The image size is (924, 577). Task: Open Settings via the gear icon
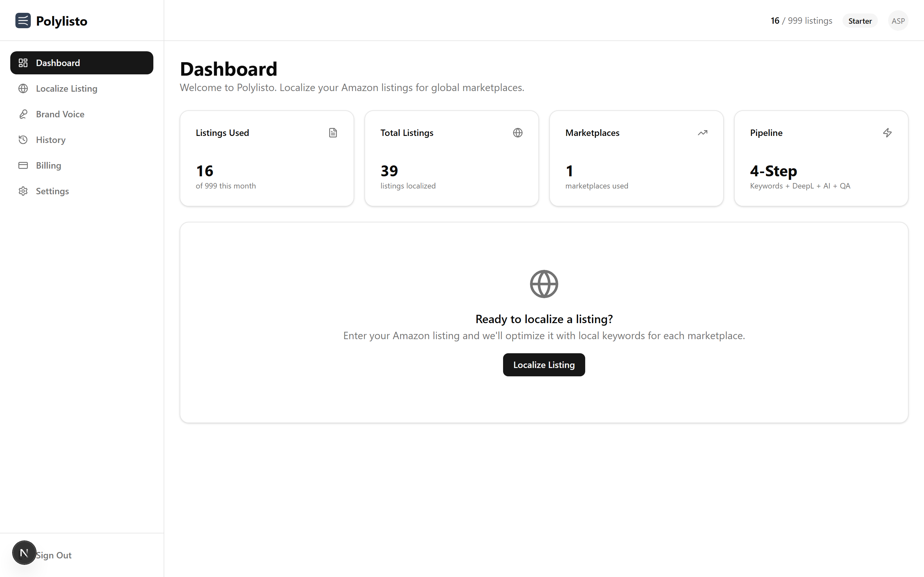23,191
